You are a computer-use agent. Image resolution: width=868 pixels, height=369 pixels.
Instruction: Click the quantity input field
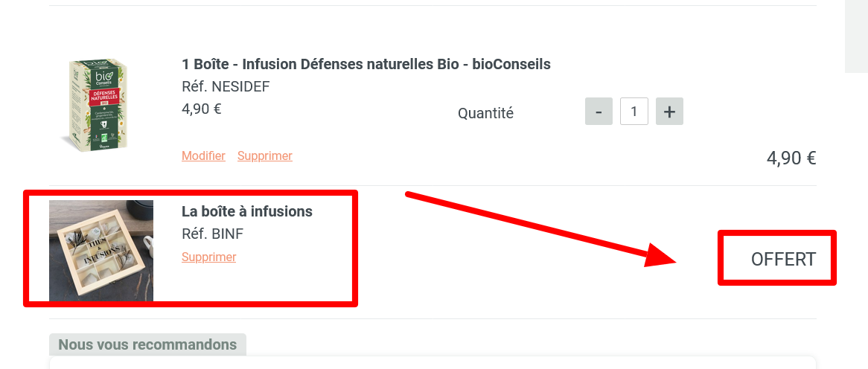[x=634, y=112]
